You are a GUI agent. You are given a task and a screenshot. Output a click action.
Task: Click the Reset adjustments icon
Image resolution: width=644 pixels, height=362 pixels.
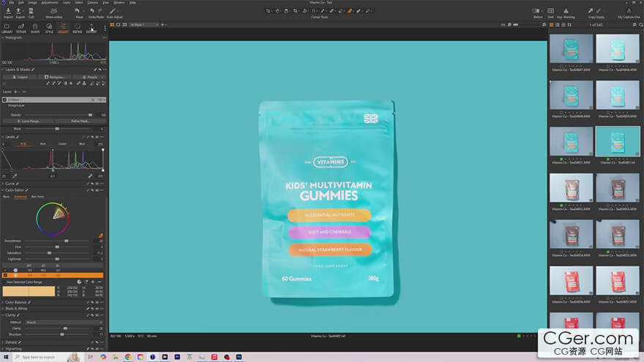(x=78, y=11)
